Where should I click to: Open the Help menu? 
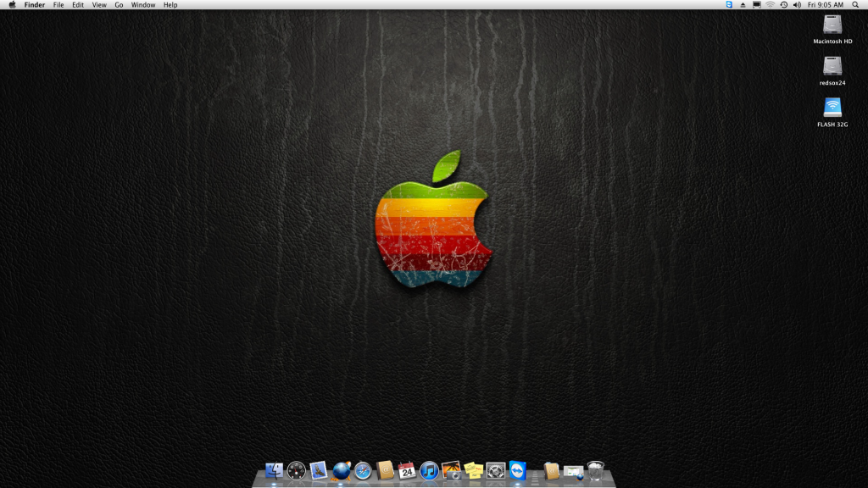click(170, 4)
